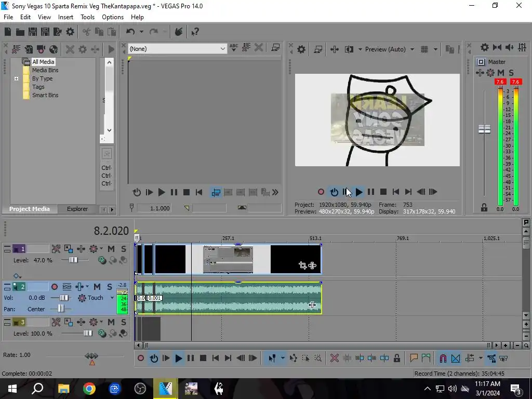
Task: Toggle Enable Snapping magnet icon
Action: (x=443, y=358)
